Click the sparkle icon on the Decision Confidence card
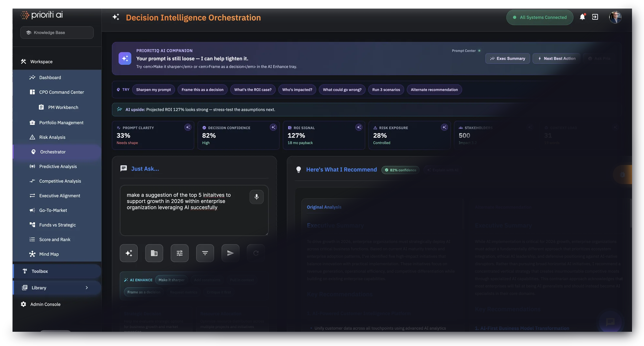The image size is (644, 346). 273,128
